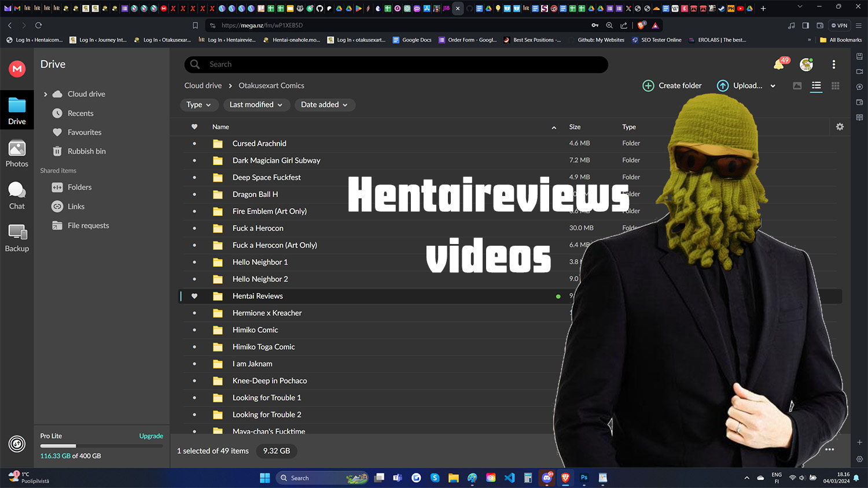Open Favourites in the sidebar
This screenshot has height=488, width=868.
tap(84, 132)
